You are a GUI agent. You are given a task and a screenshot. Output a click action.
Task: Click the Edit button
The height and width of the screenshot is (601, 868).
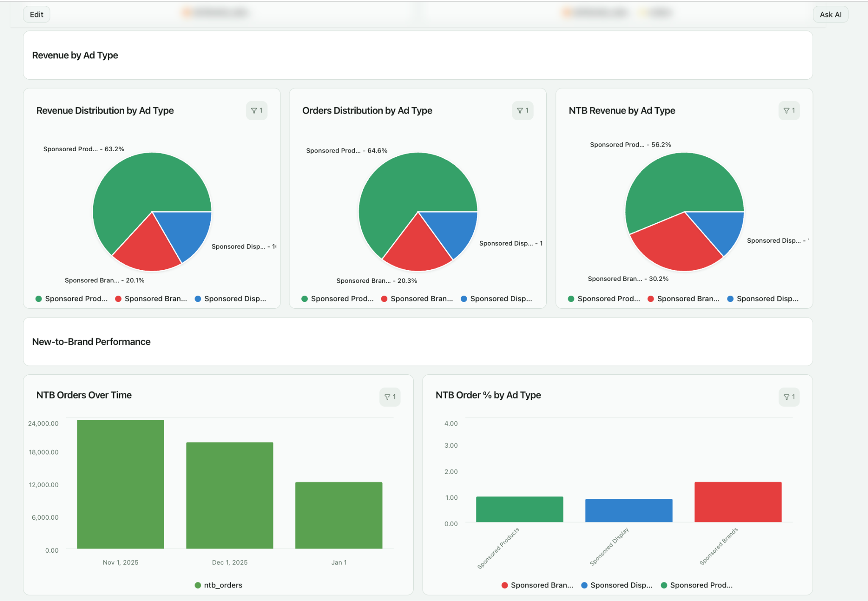click(x=36, y=14)
